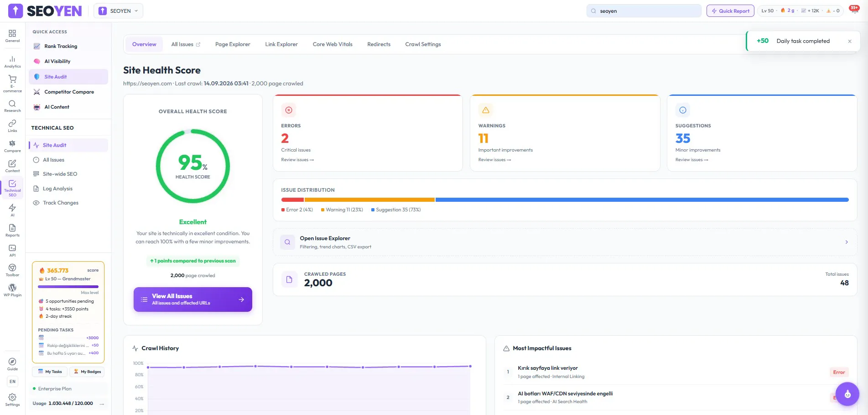The width and height of the screenshot is (868, 415).
Task: Open the Links sidebar section
Action: pos(12,126)
